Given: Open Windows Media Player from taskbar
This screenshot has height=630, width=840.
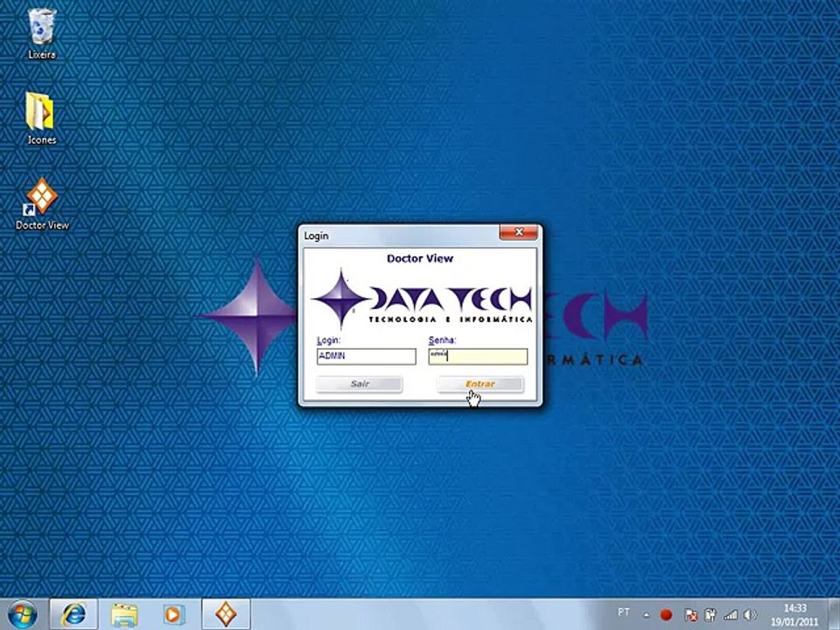Looking at the screenshot, I should (x=173, y=614).
